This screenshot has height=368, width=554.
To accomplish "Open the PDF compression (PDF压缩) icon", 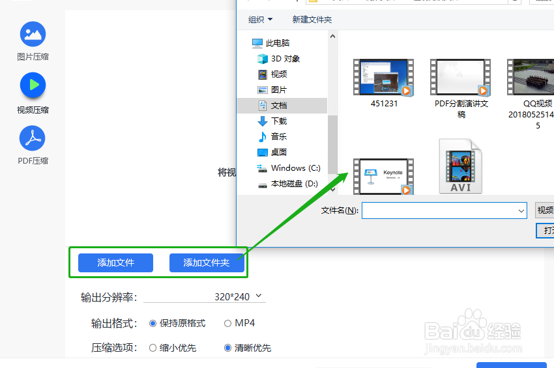I will pyautogui.click(x=32, y=138).
